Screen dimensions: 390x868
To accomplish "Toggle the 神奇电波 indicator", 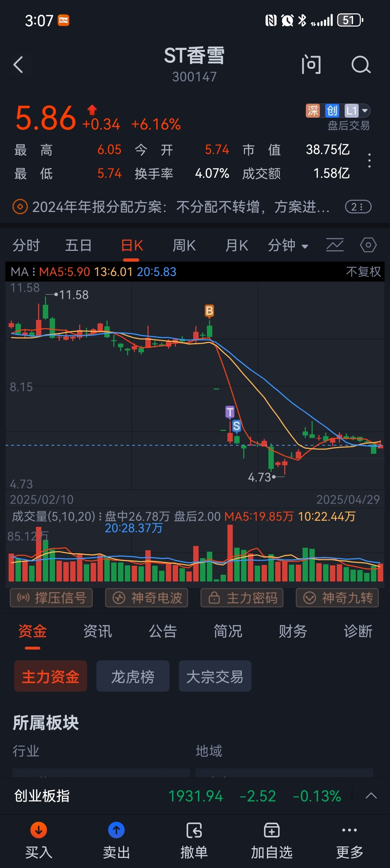I will 146,598.
